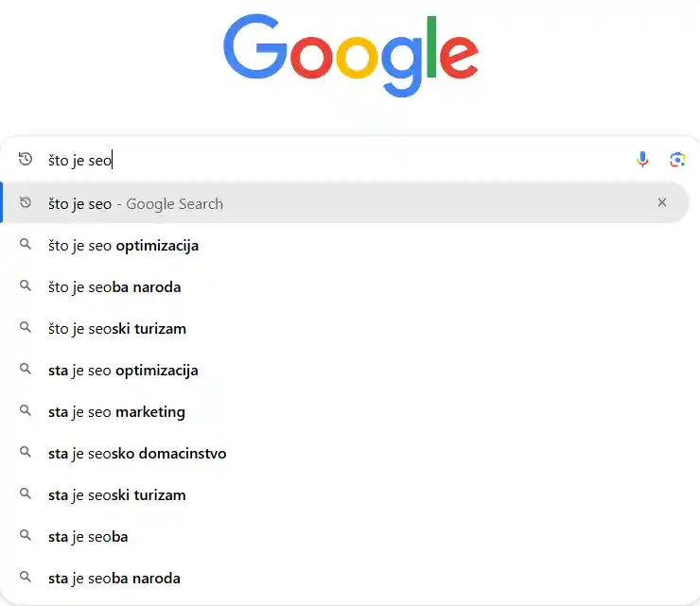Pick suggestion 'što je seoski turizam'

click(x=117, y=329)
